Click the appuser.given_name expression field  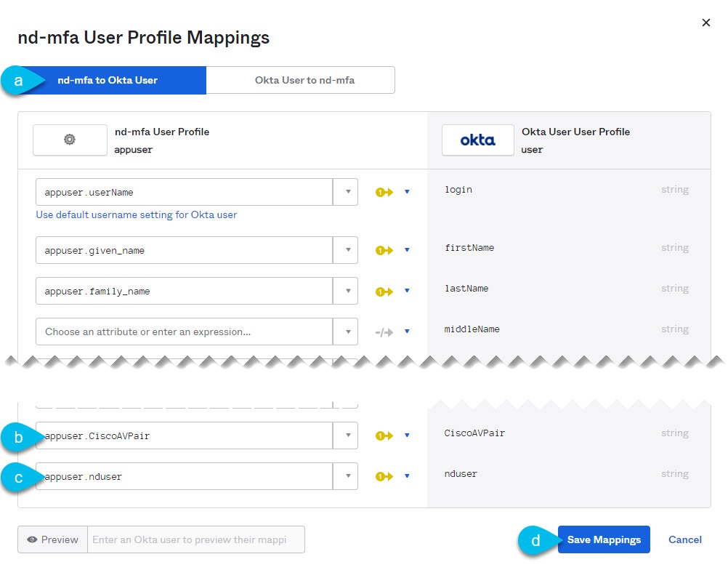(x=185, y=250)
